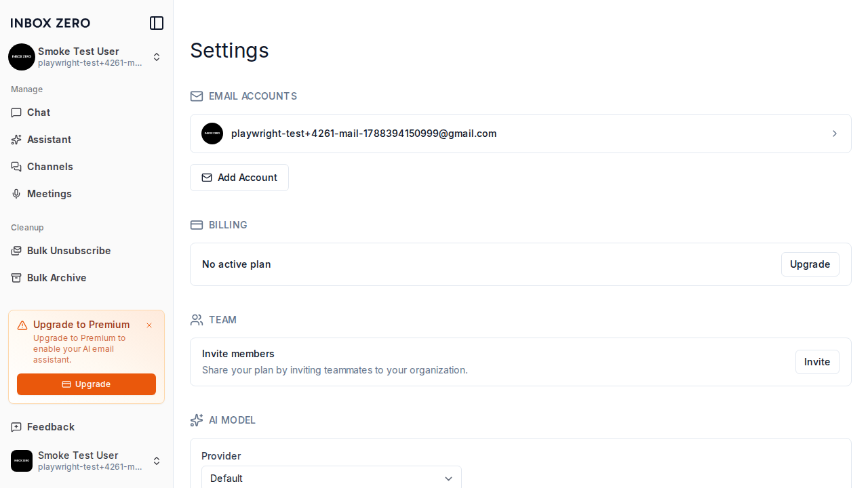Screen dimensions: 868x488
Task: Click the Add Account button
Action: coord(239,178)
